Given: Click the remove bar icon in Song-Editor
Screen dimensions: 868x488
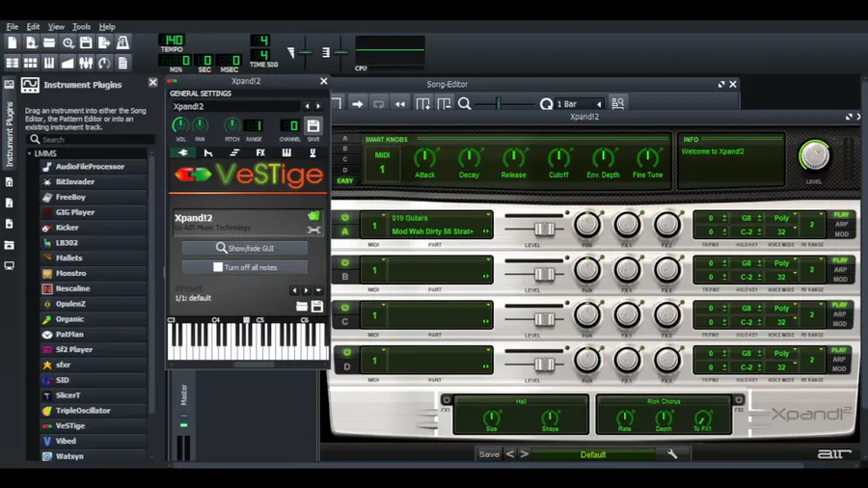Looking at the screenshot, I should pos(444,104).
